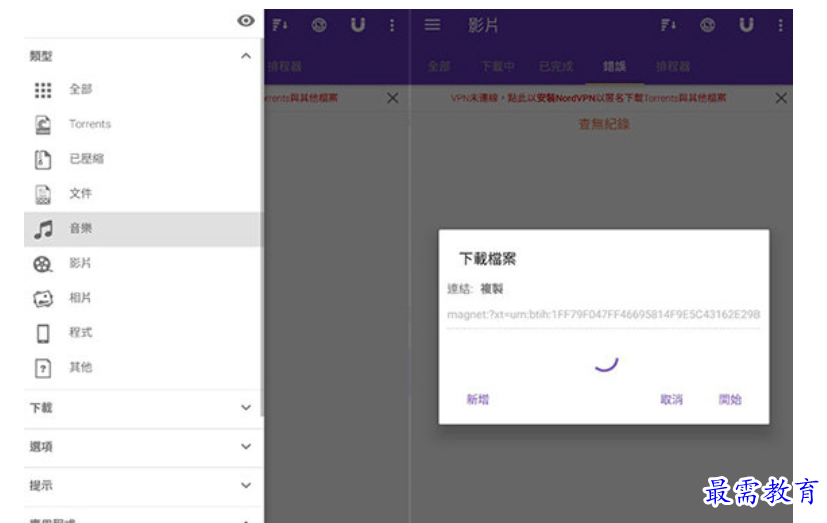The image size is (827, 523).
Task: Click magnet icon in left panel toolbar
Action: [358, 25]
